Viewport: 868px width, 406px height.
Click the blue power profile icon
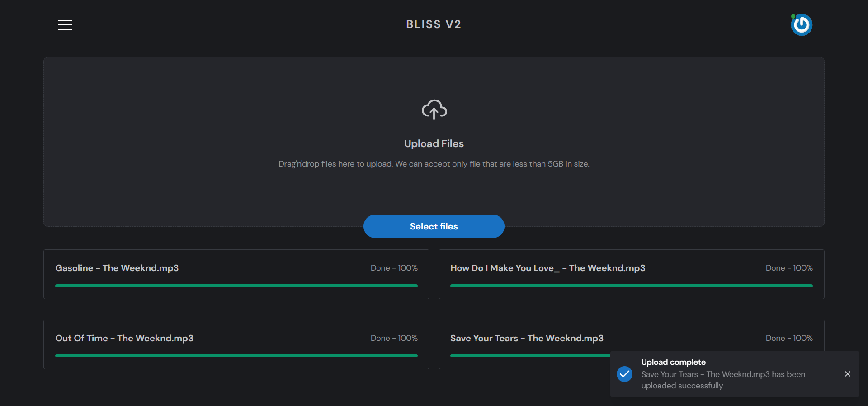click(802, 25)
